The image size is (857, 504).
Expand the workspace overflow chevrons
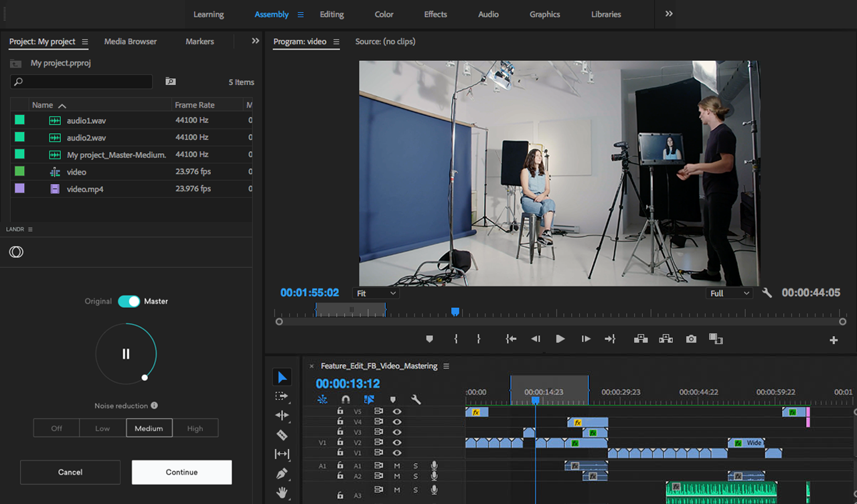tap(669, 14)
